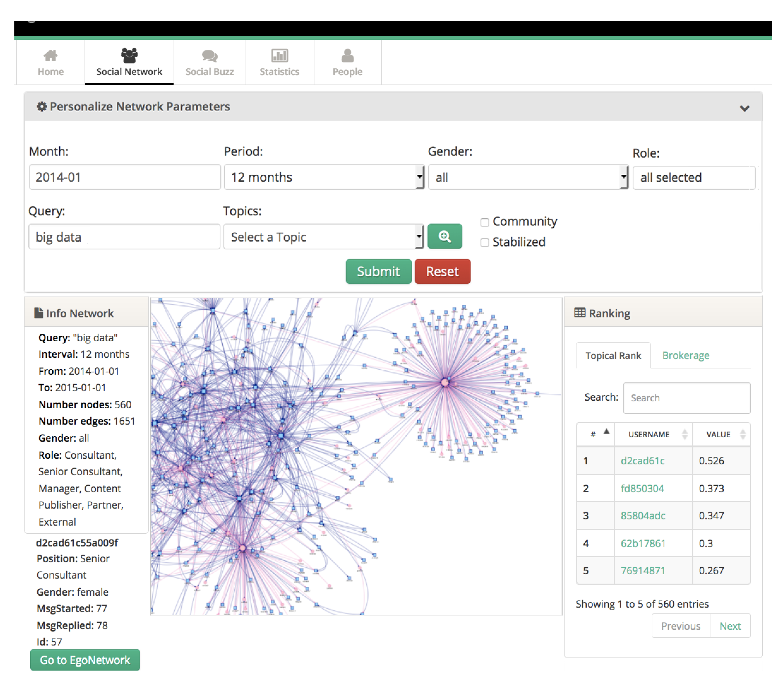Click the Social Buzz speech bubbles icon

click(209, 56)
